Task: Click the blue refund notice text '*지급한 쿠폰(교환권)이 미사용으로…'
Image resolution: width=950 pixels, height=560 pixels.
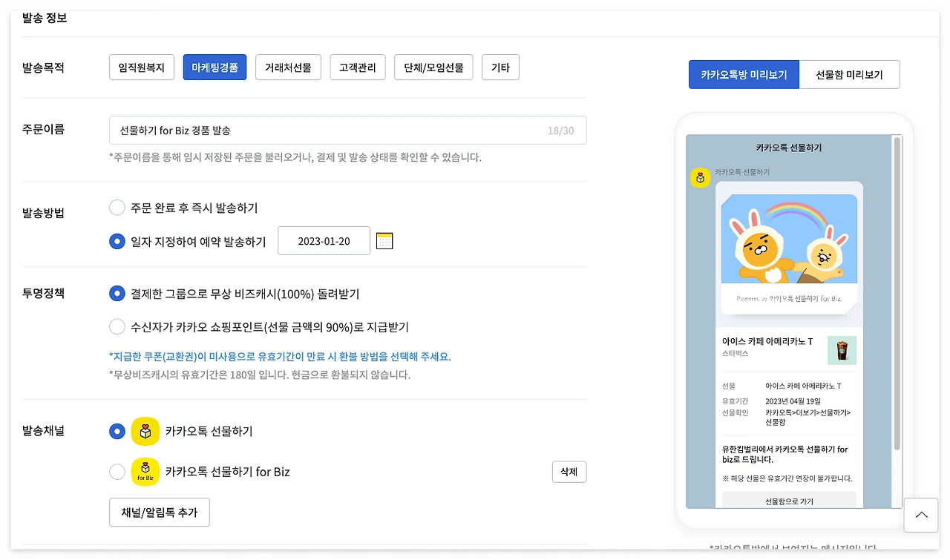Action: tap(280, 357)
